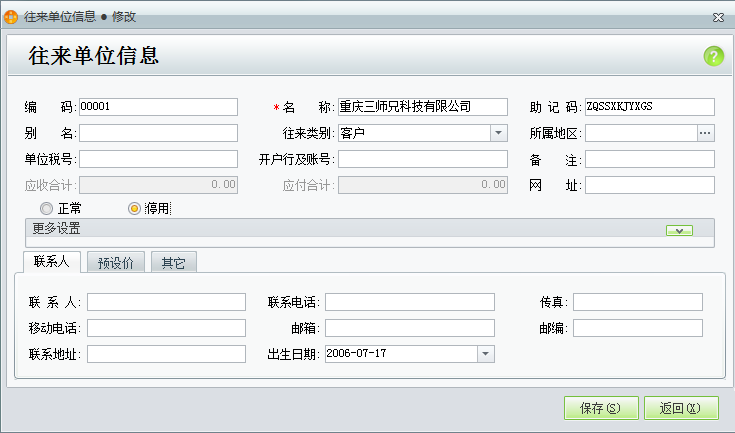Click the app logo icon in title bar
Viewport: 735px width, 433px height.
coord(12,17)
